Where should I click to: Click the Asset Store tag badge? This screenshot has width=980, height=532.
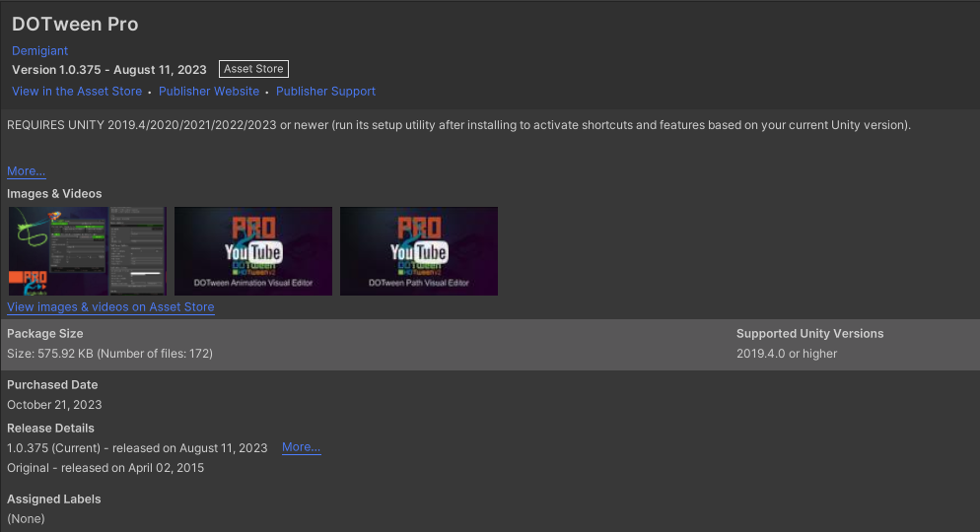(253, 69)
